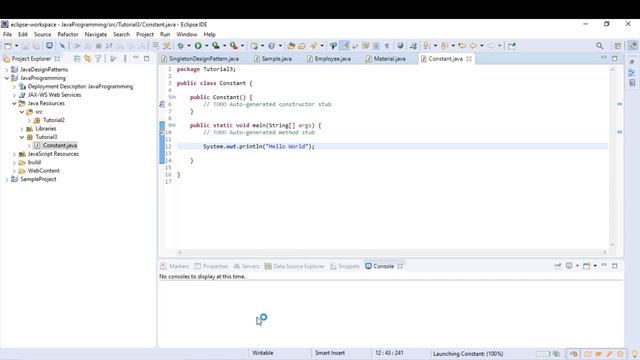Open the Back history dropdown arrow
This screenshot has height=360, width=640.
tap(482, 46)
